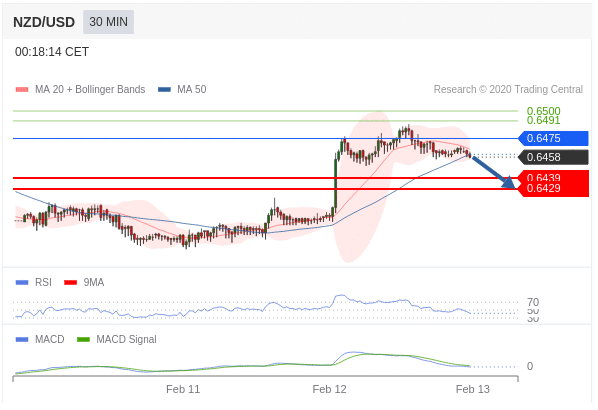Click the pink MA 20 legend swatch
Image resolution: width=598 pixels, height=410 pixels.
22,90
